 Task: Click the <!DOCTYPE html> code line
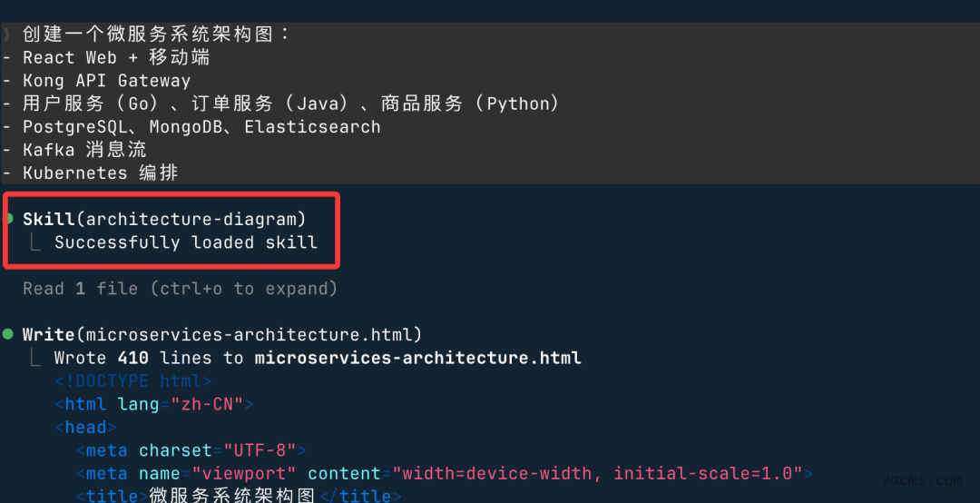132,381
